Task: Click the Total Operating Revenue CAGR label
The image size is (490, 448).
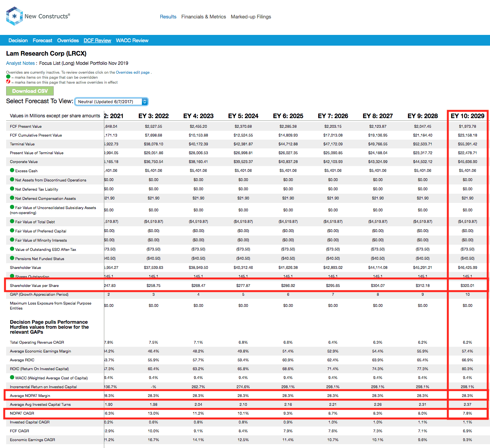Action: [x=37, y=342]
